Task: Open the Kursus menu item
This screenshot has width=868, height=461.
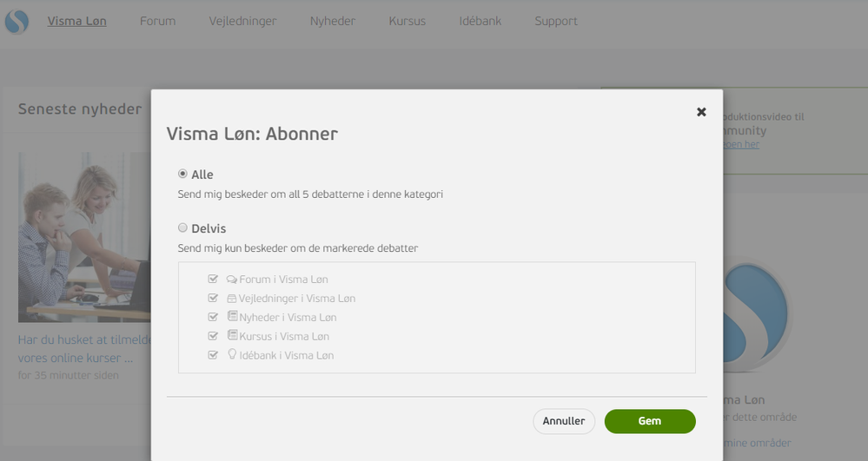Action: pos(407,21)
